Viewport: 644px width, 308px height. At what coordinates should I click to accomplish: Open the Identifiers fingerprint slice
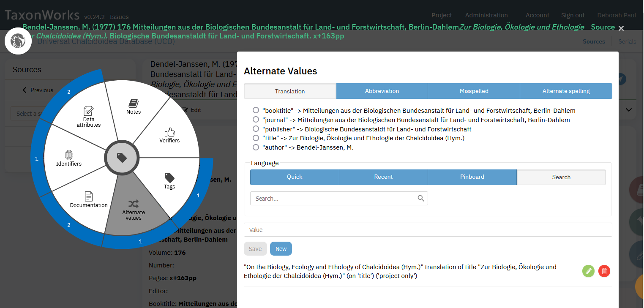[x=69, y=158]
